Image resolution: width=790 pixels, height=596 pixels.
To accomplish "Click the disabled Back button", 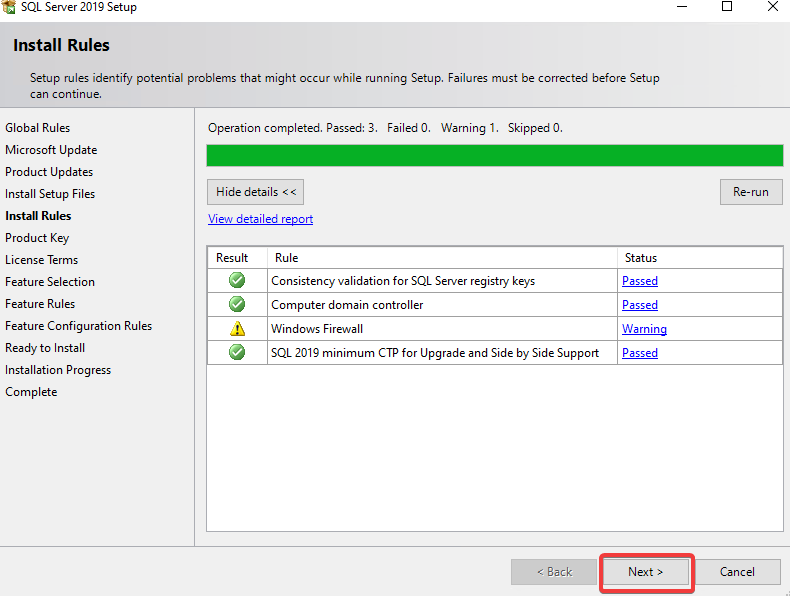I will (x=554, y=572).
